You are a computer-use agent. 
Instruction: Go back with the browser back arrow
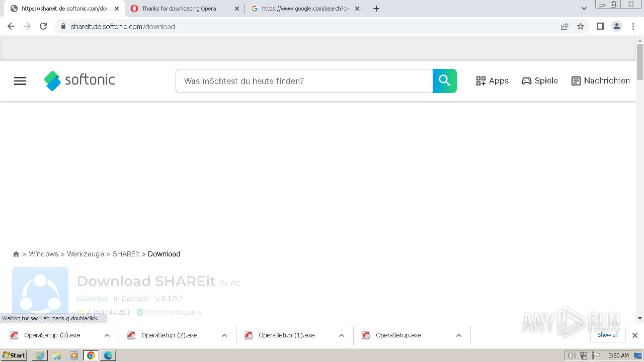11,26
